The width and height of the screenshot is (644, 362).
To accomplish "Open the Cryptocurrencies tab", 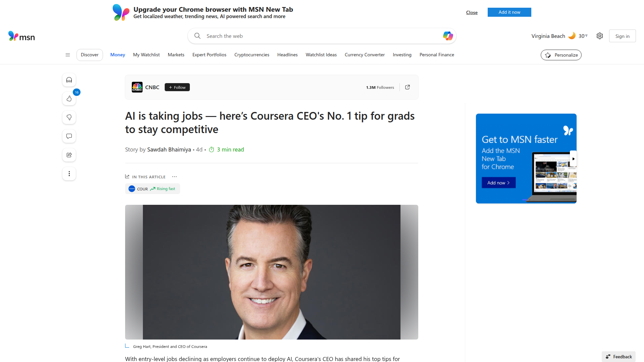I will point(252,55).
